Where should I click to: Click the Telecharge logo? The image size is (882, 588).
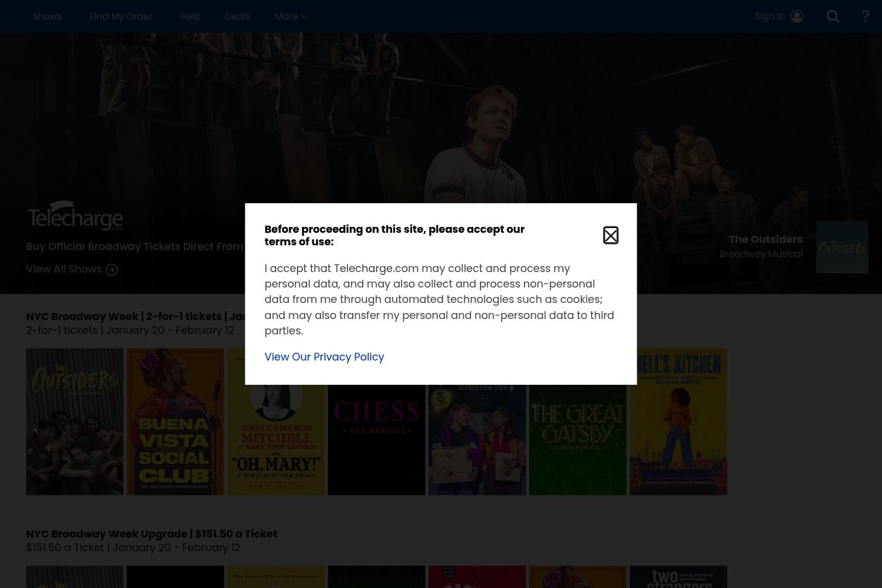point(75,216)
